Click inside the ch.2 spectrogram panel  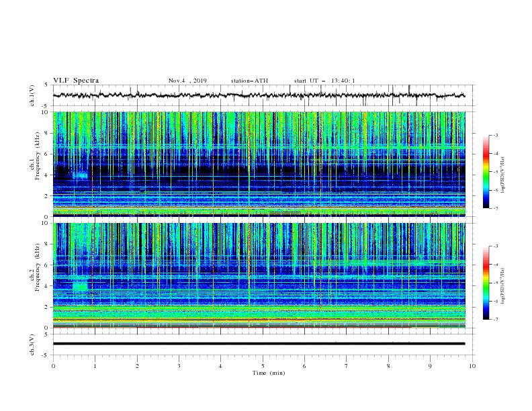click(259, 275)
